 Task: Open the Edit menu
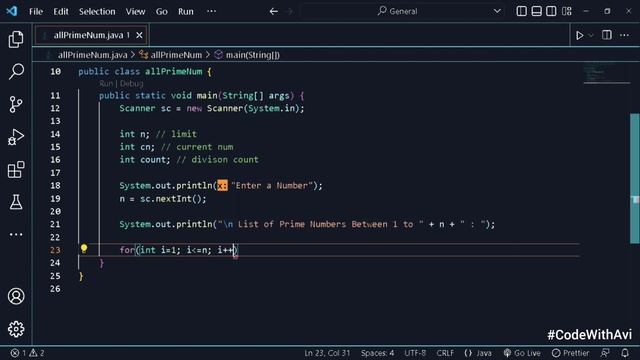click(x=61, y=11)
